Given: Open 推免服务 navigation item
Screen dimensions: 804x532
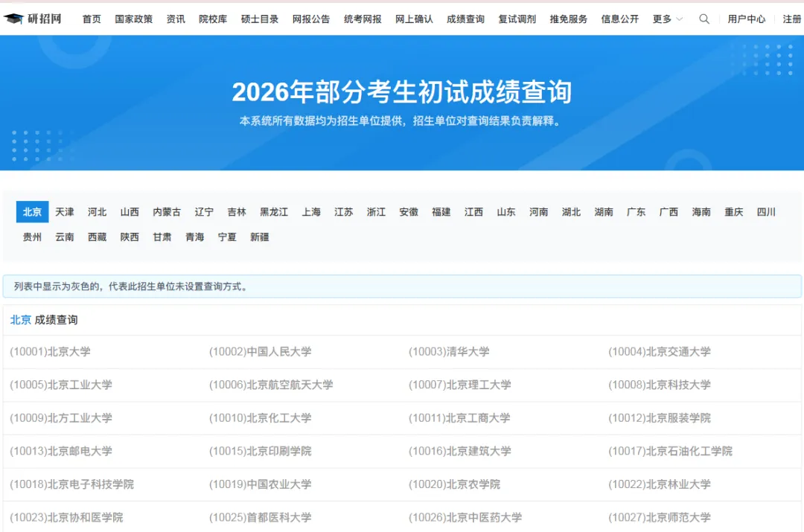Looking at the screenshot, I should pyautogui.click(x=569, y=19).
